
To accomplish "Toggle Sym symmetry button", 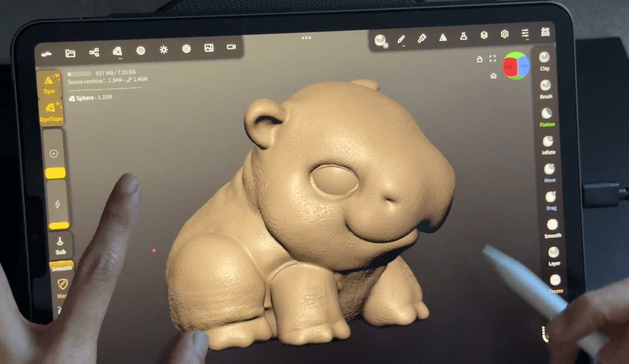I will [49, 84].
